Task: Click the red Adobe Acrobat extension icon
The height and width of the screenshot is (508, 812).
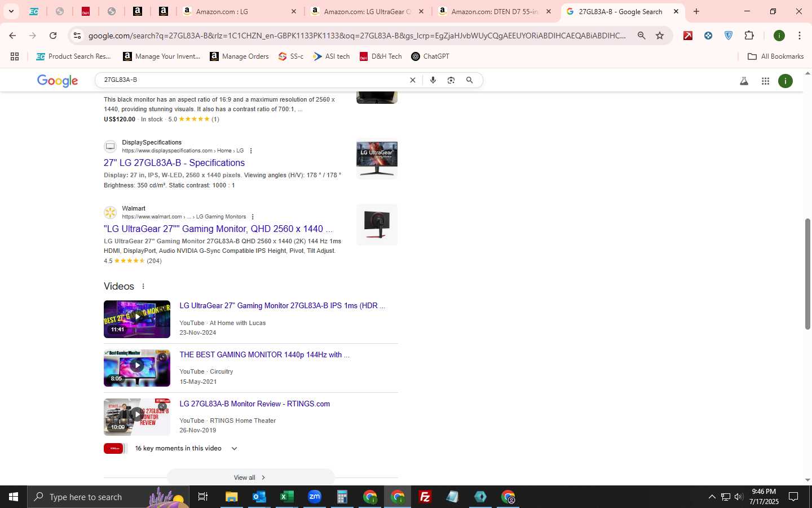Action: coord(688,36)
